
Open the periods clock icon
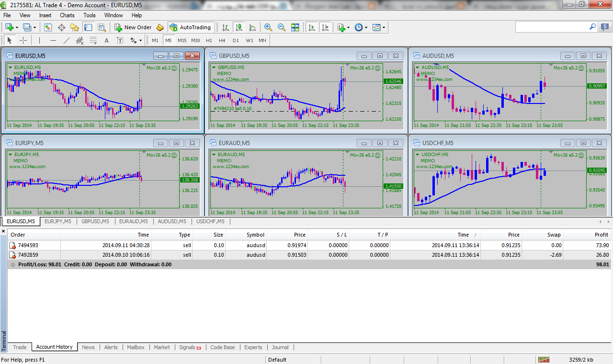(359, 27)
